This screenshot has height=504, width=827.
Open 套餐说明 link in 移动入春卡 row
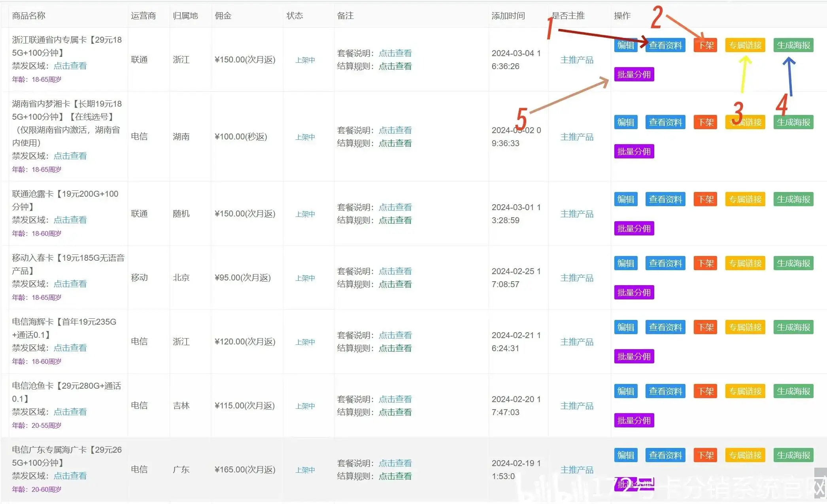point(395,271)
